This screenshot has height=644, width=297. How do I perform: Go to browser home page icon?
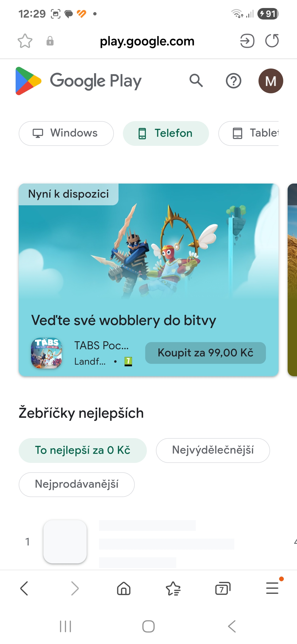pos(124,589)
